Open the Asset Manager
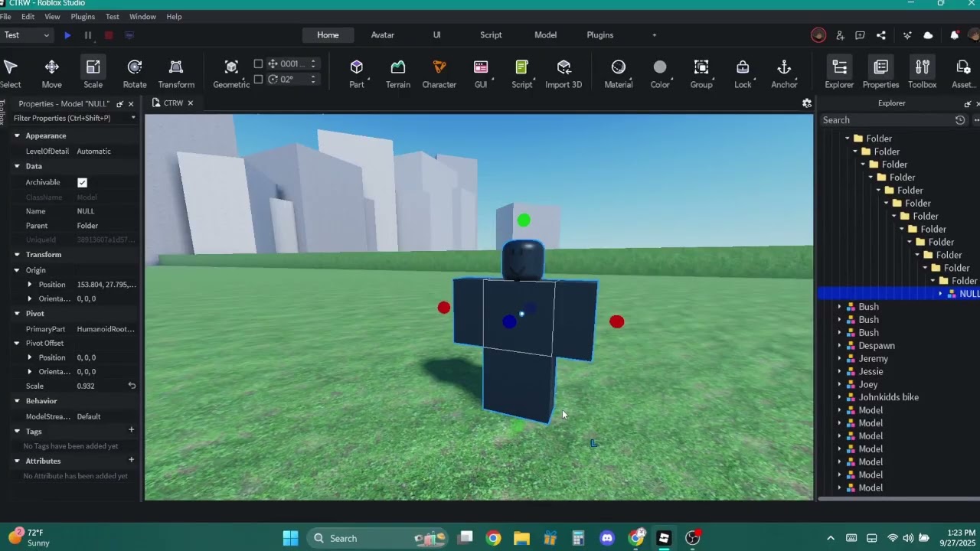 (963, 74)
